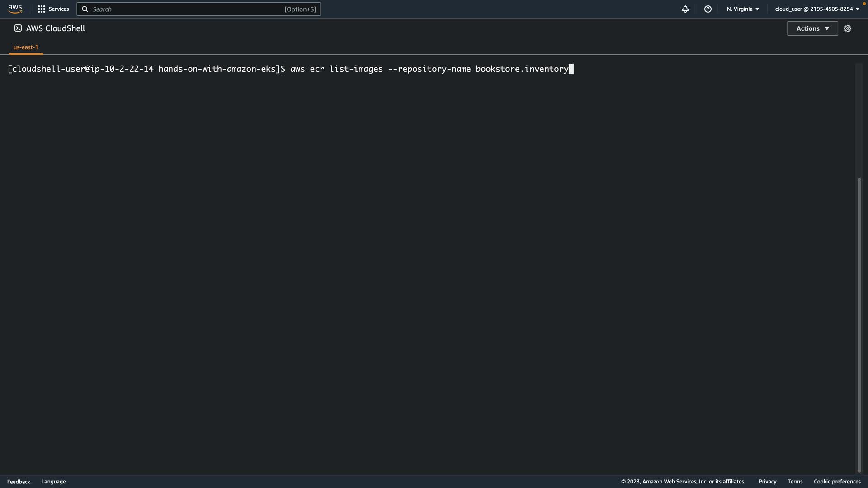Screen dimensions: 868x488
Task: Open the cloud_user account dropdown
Action: coord(817,9)
